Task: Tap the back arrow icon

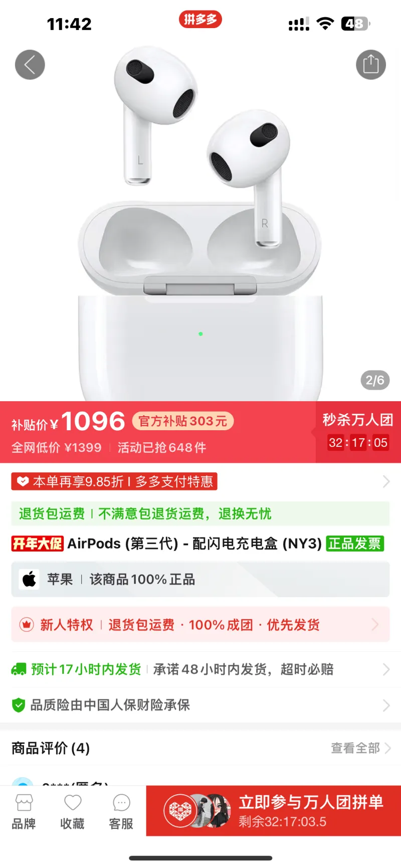Action: coord(30,65)
